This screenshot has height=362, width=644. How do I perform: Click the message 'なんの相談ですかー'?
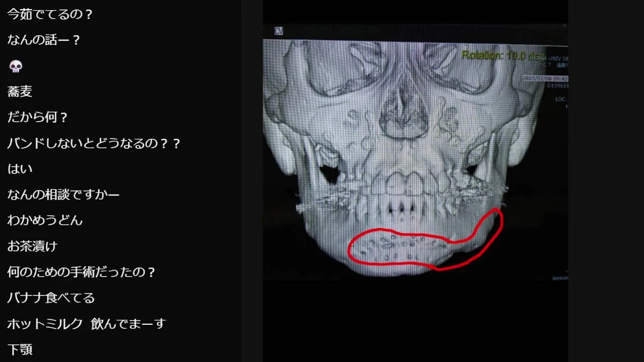pos(63,195)
